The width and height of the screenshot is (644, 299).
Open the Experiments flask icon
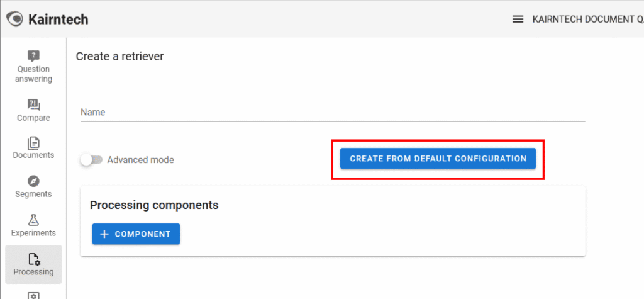point(34,220)
